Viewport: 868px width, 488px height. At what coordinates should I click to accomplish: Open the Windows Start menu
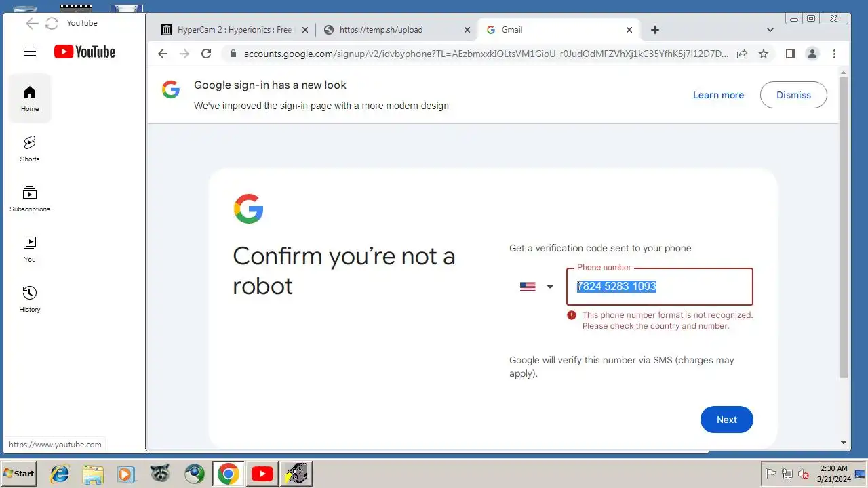pyautogui.click(x=18, y=473)
